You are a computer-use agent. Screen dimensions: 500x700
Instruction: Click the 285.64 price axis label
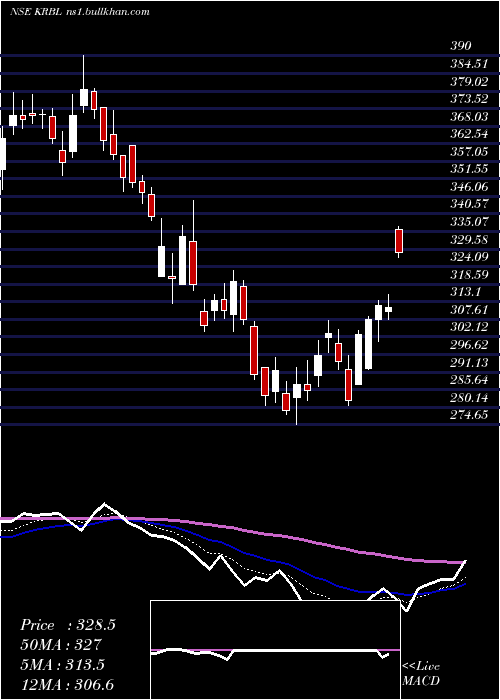coord(469,380)
